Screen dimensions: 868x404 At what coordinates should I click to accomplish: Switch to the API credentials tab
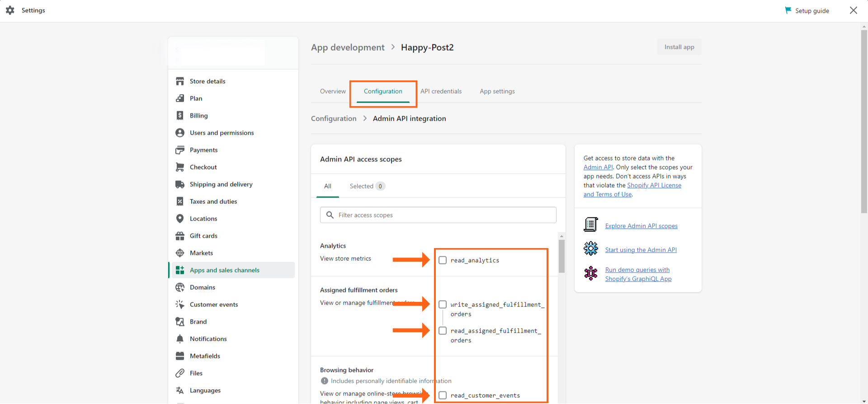tap(441, 91)
